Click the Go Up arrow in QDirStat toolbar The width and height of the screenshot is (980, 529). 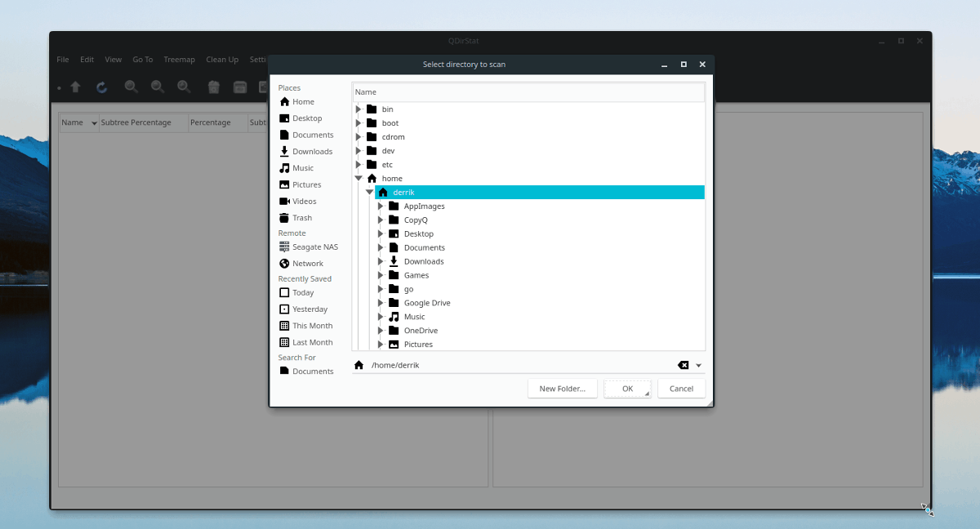[74, 87]
